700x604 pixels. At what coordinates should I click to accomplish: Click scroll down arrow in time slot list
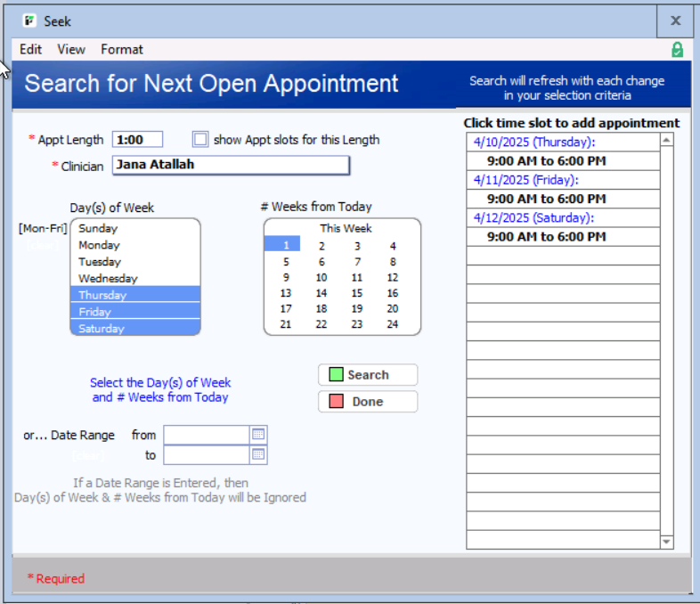666,542
